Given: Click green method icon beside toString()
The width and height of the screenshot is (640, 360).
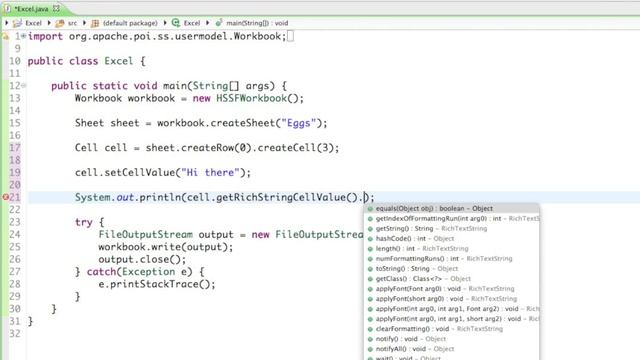Looking at the screenshot, I should pos(370,269).
